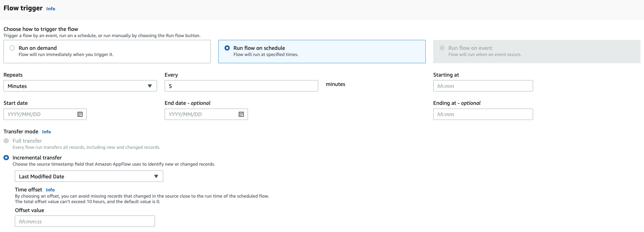Open the End date calendar picker icon

(241, 114)
